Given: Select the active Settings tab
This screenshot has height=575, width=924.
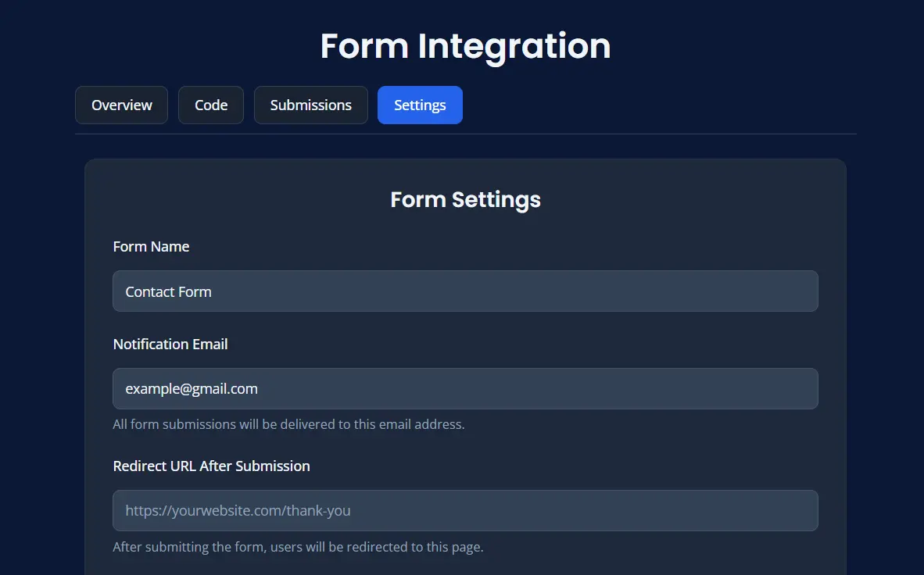Looking at the screenshot, I should pyautogui.click(x=420, y=105).
